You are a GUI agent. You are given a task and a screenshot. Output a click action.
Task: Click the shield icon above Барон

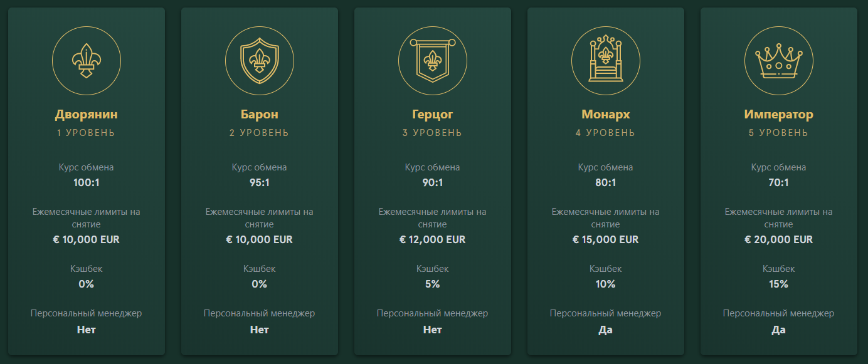260,61
